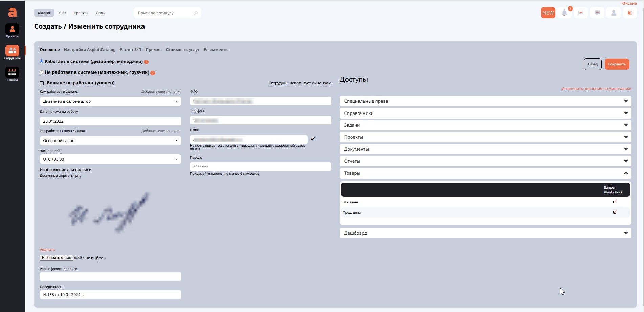This screenshot has height=312, width=644.
Task: Click help icon next to 'Работает в системе'
Action: pyautogui.click(x=146, y=62)
